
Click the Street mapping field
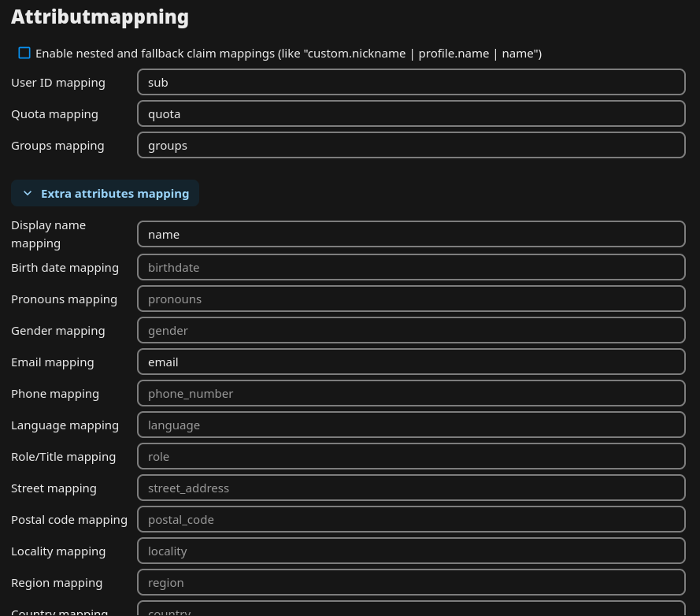coord(411,488)
